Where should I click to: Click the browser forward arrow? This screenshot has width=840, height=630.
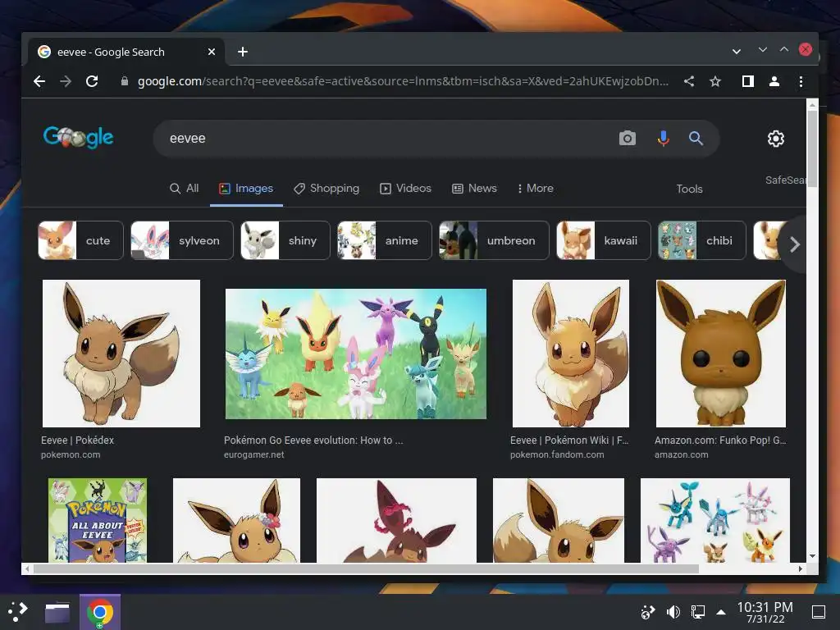pyautogui.click(x=66, y=81)
